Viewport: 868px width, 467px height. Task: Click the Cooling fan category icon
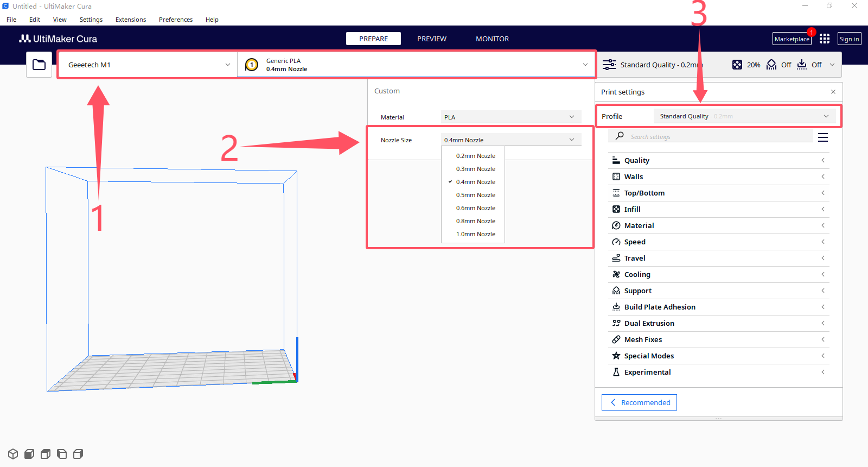(x=616, y=274)
